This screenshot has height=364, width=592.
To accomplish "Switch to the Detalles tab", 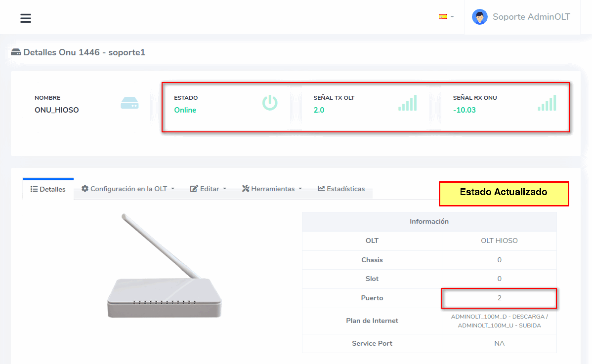I will coord(48,189).
